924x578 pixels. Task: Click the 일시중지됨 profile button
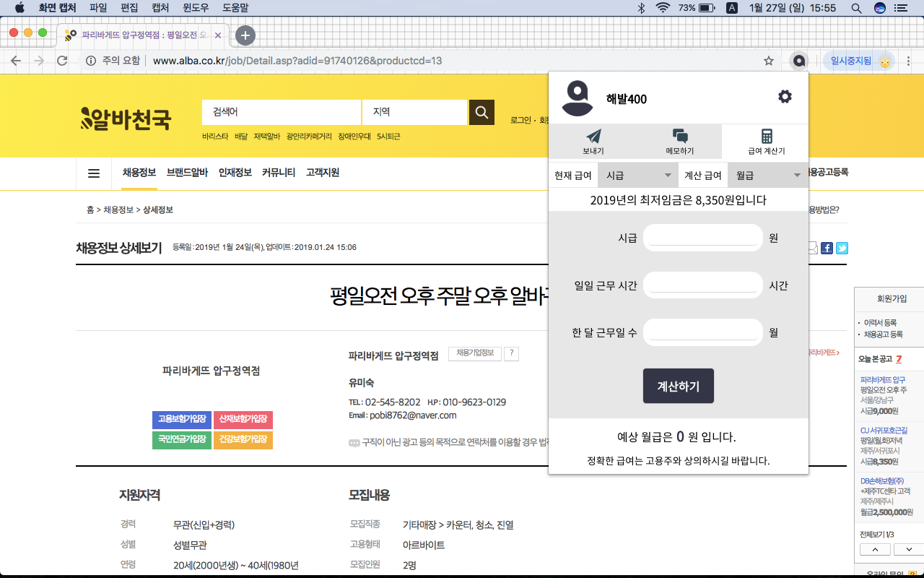pyautogui.click(x=859, y=61)
